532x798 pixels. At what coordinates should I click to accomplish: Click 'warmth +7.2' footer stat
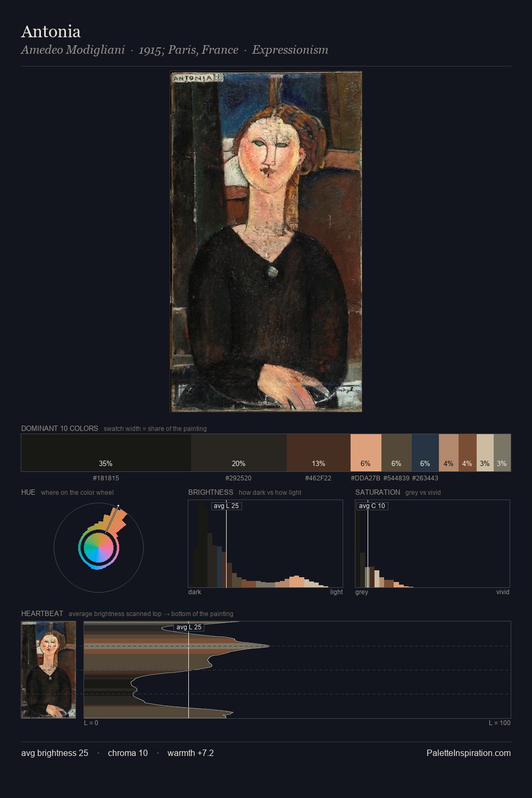(190, 753)
